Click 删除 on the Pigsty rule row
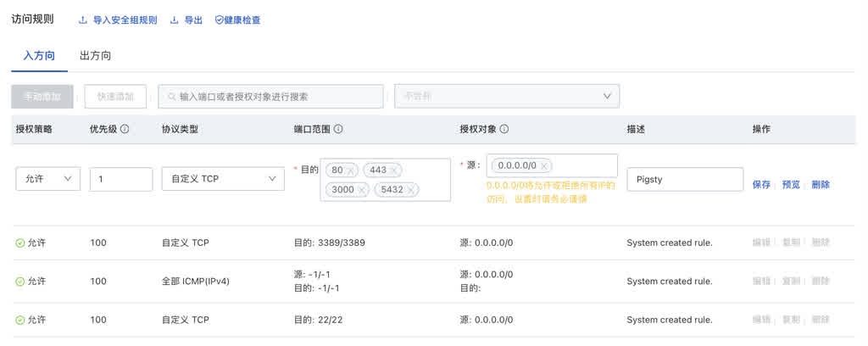This screenshot has width=868, height=346. (820, 185)
